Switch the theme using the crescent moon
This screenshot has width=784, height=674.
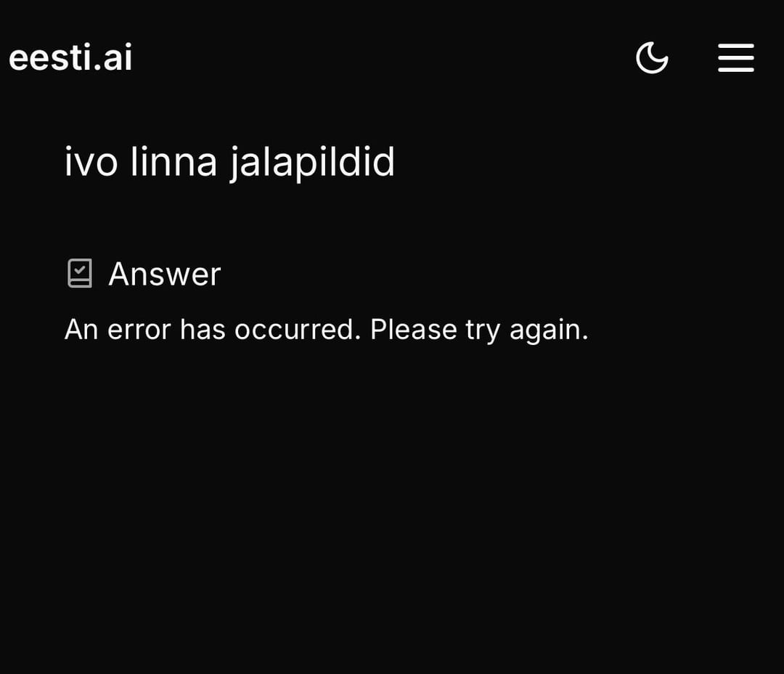[652, 58]
